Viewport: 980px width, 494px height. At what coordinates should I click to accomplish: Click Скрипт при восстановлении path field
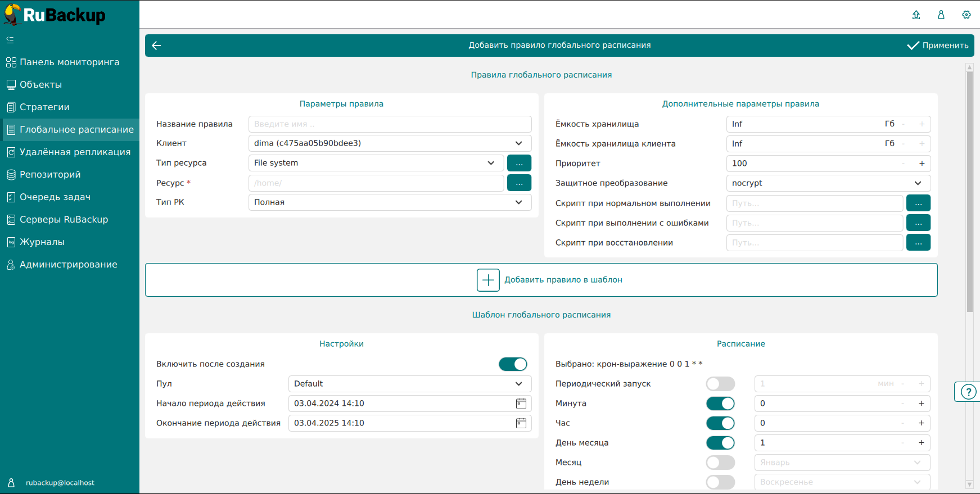point(814,243)
